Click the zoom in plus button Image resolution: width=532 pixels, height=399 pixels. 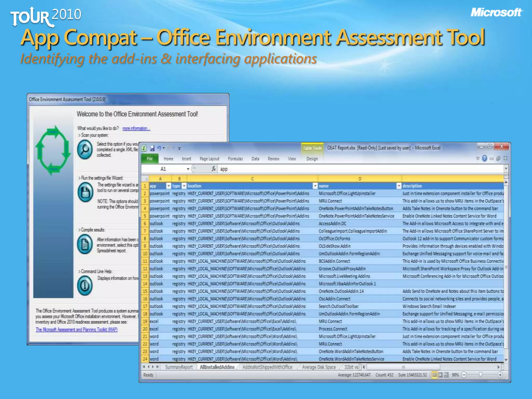coord(500,375)
